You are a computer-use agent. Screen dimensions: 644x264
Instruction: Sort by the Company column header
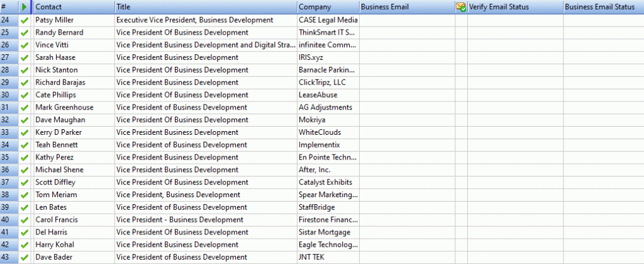pos(328,7)
